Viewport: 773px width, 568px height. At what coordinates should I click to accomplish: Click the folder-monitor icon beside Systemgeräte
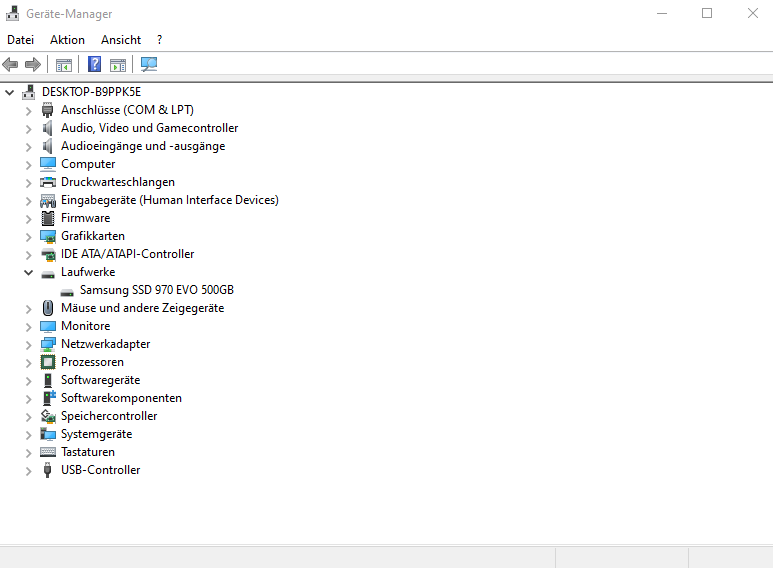click(48, 434)
